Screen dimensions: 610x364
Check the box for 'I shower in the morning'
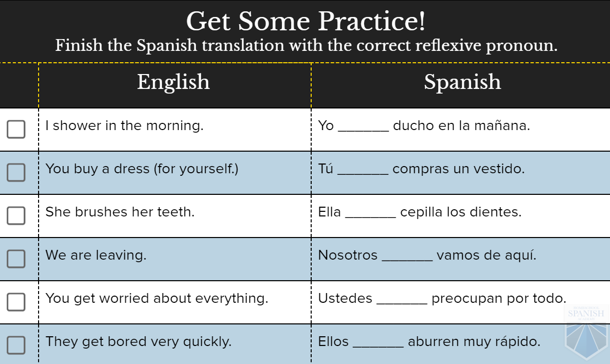pyautogui.click(x=16, y=130)
